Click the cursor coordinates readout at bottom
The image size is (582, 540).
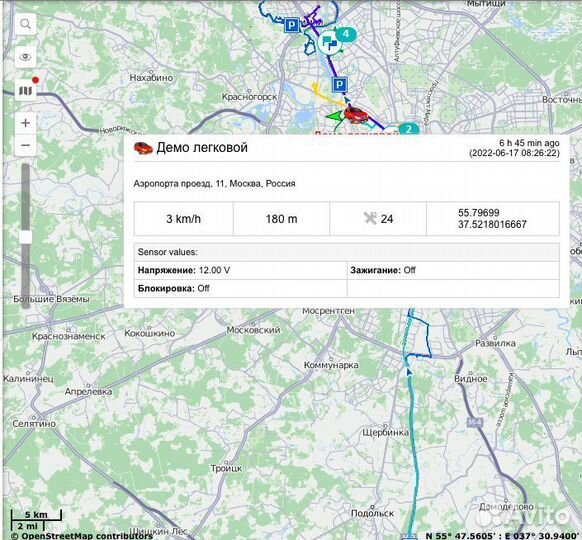(x=503, y=536)
